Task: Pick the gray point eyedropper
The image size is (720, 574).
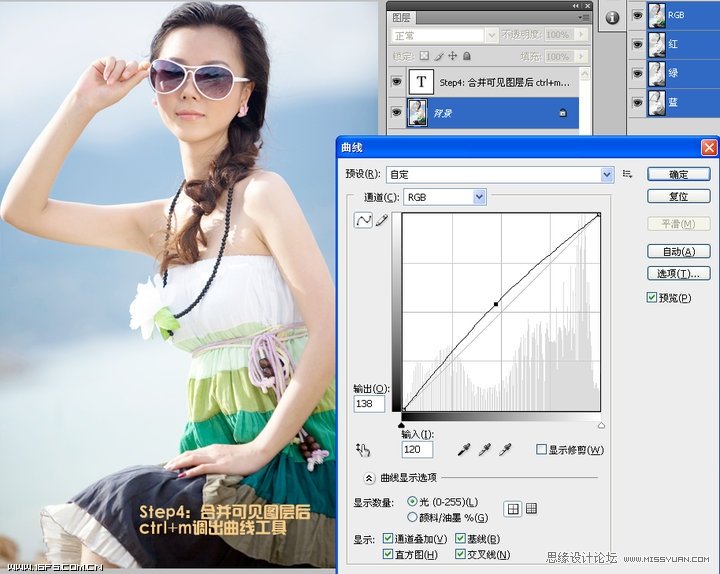Action: [x=485, y=450]
